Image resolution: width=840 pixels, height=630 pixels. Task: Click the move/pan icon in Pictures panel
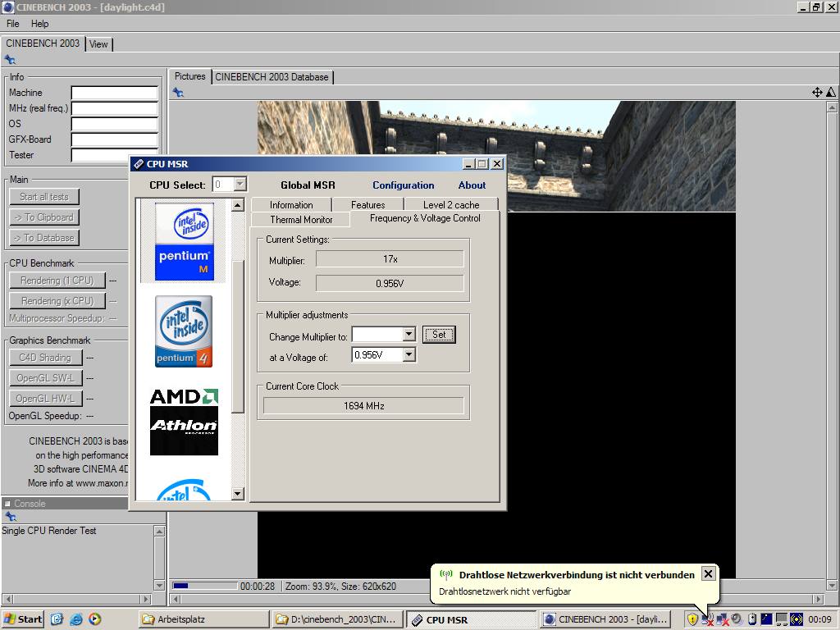[x=817, y=92]
